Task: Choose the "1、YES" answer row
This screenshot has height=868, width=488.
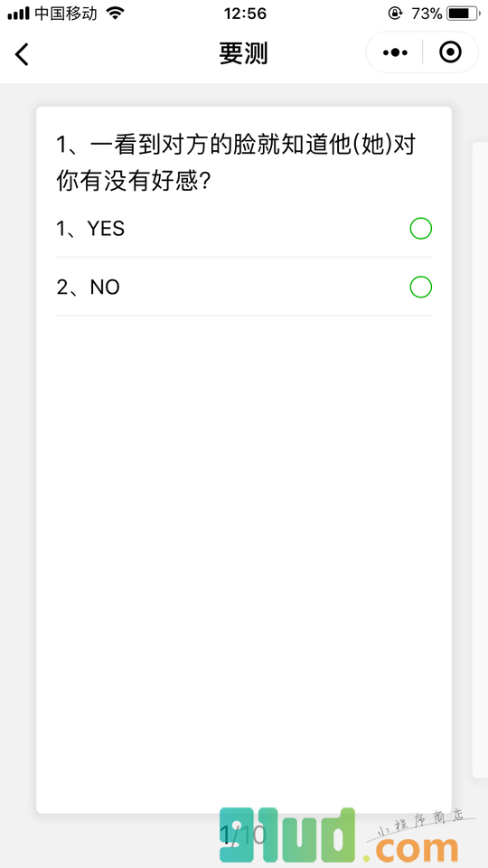Action: (x=244, y=229)
